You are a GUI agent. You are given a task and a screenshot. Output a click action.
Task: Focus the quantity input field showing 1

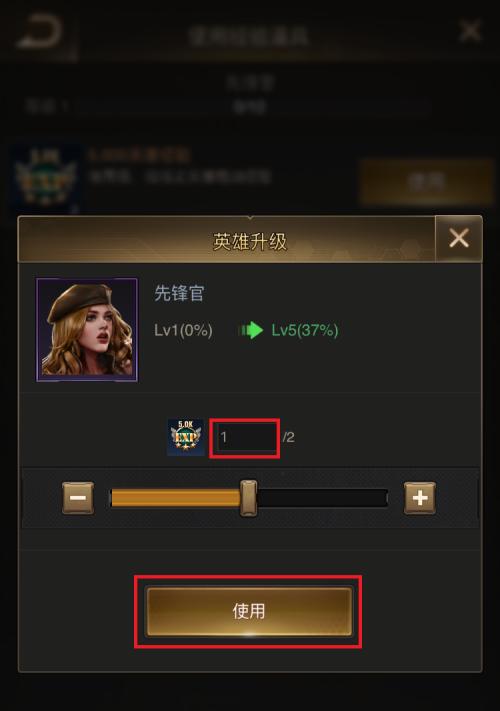click(245, 438)
